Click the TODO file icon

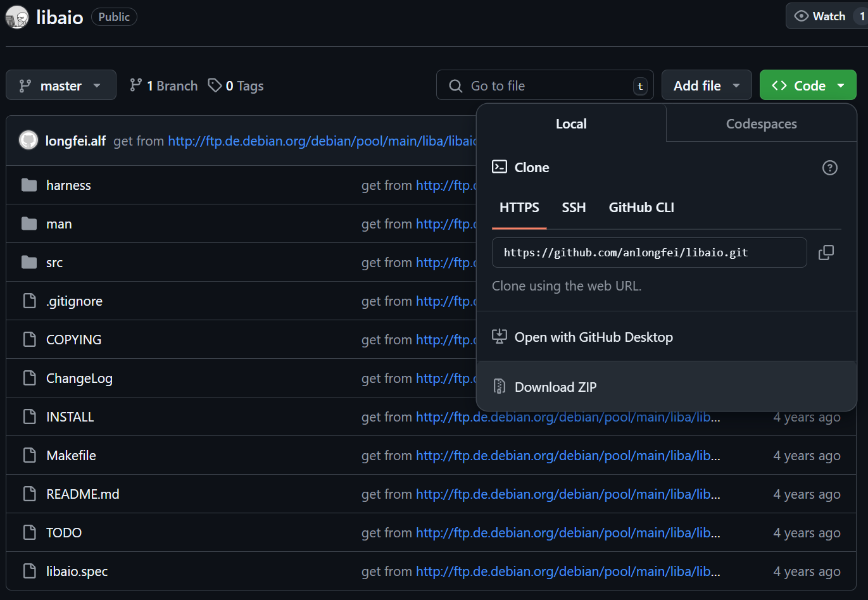tap(29, 532)
